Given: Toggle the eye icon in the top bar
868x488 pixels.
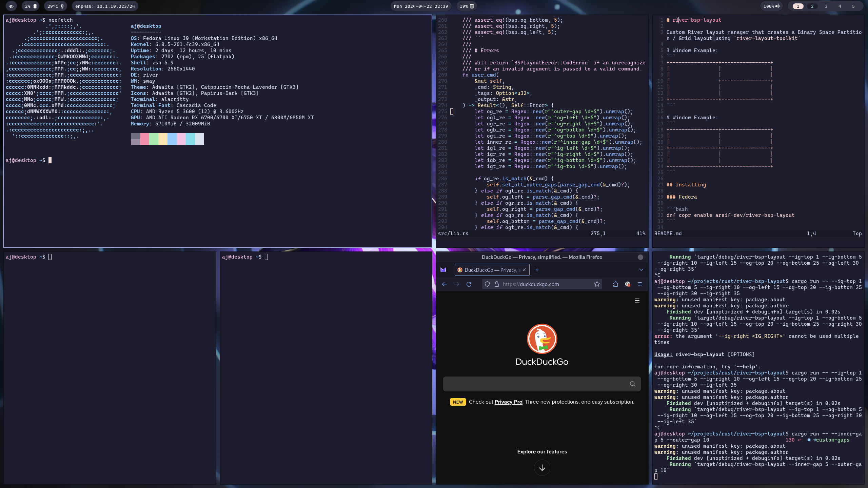Looking at the screenshot, I should 11,6.
